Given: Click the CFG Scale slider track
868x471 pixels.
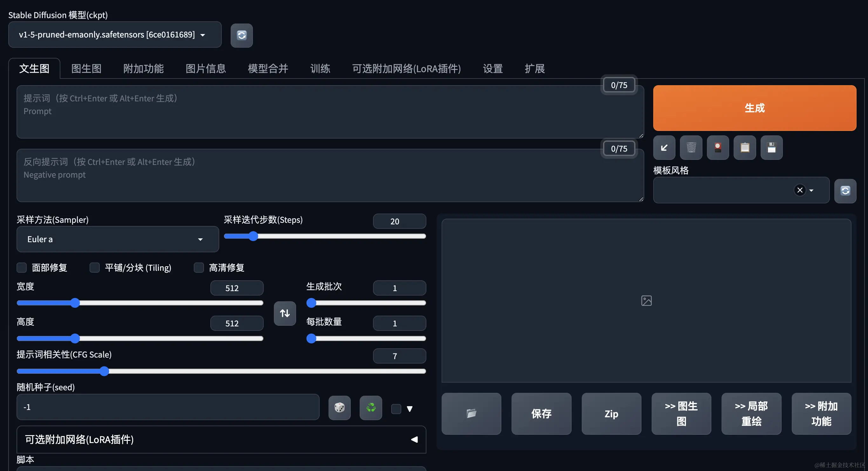Looking at the screenshot, I should coord(236,371).
